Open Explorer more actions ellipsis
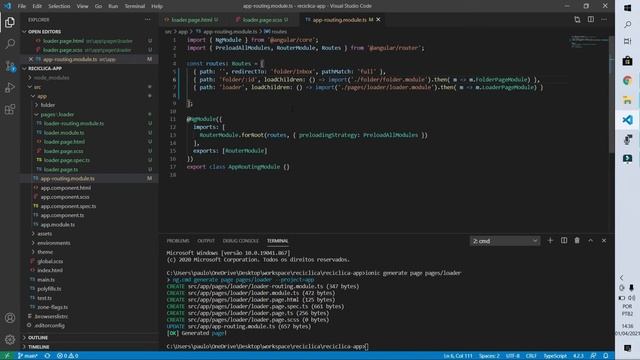The width and height of the screenshot is (640, 360). coord(147,20)
